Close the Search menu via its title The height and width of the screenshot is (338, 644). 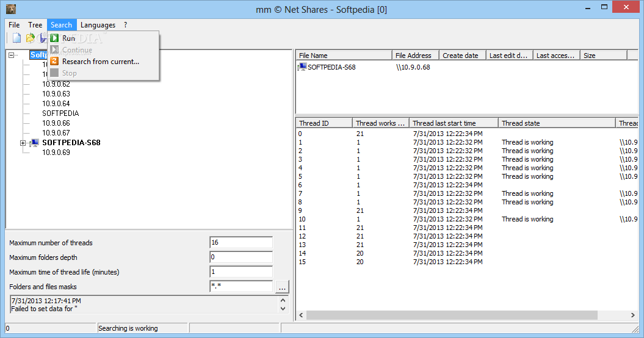61,24
